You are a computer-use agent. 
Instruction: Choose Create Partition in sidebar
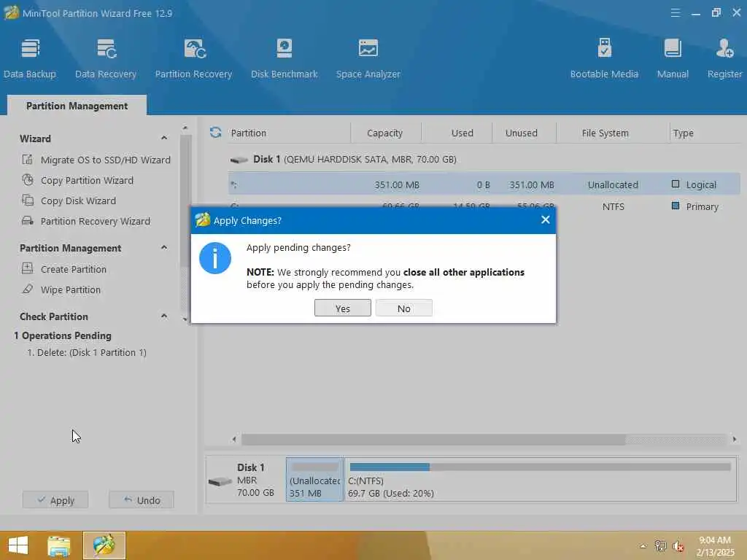tap(74, 269)
